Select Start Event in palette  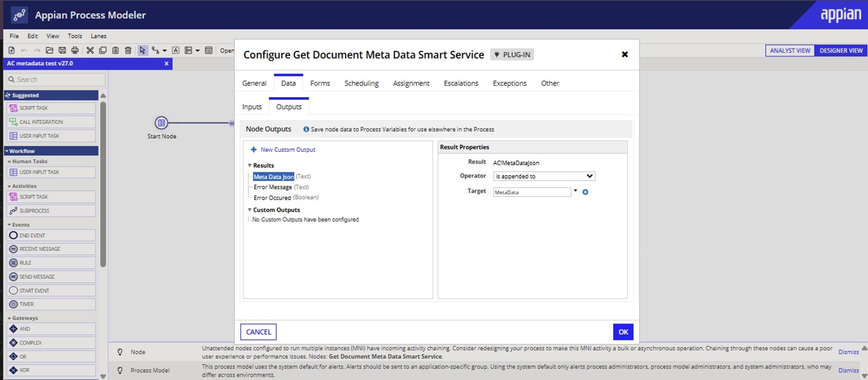pyautogui.click(x=51, y=290)
